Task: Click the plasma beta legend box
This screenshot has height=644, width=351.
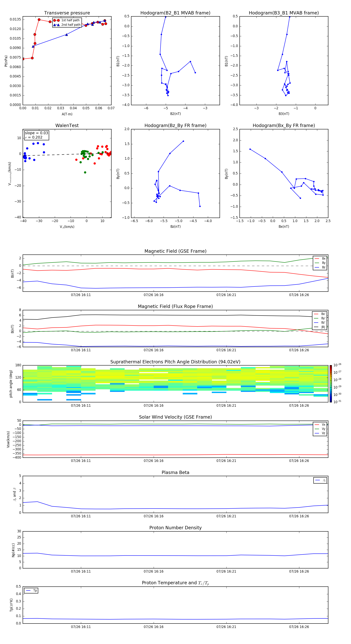Action: pyautogui.click(x=320, y=480)
